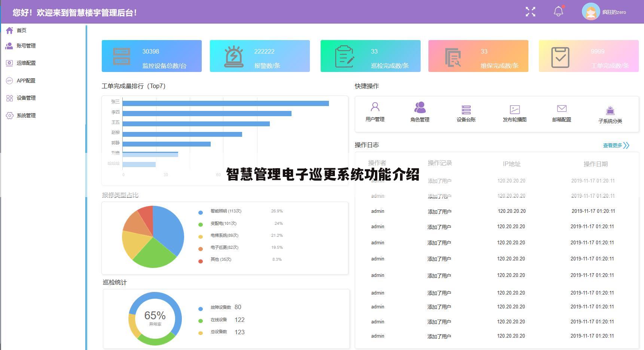Click the clipboard pencil icon on 巡检完成数 card
This screenshot has width=644, height=350.
pyautogui.click(x=345, y=57)
